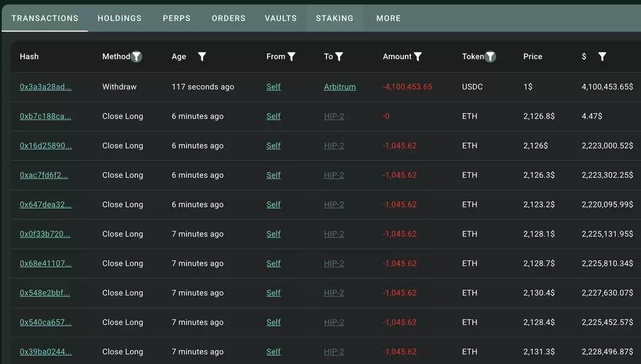This screenshot has width=641, height=364.
Task: Select amount -4,100,453.65
Action: pos(408,87)
